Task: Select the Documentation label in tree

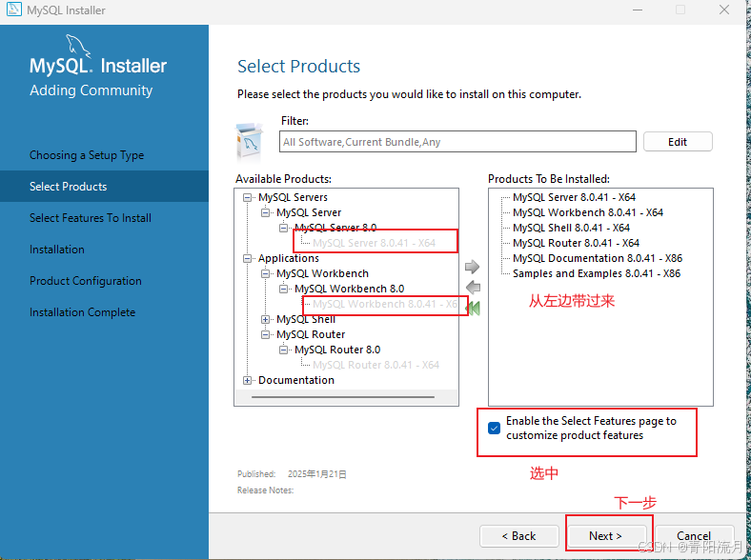Action: point(296,381)
